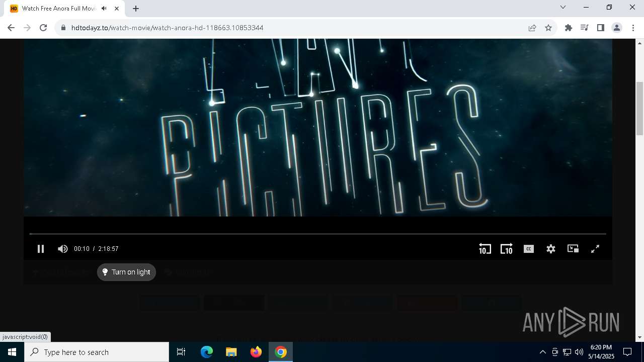Click the page vertical scrollbar thumb

point(639,108)
